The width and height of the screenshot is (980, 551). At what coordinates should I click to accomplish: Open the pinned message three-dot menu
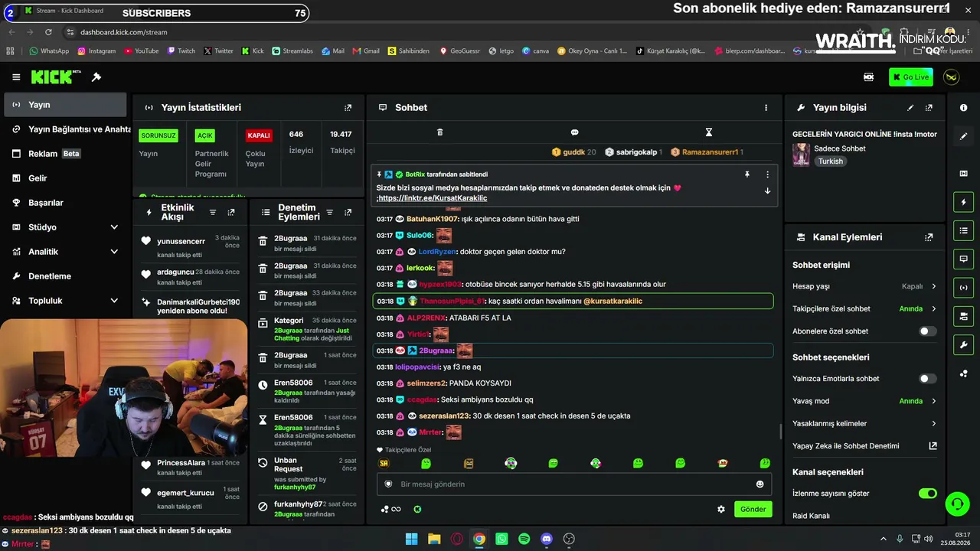point(767,174)
